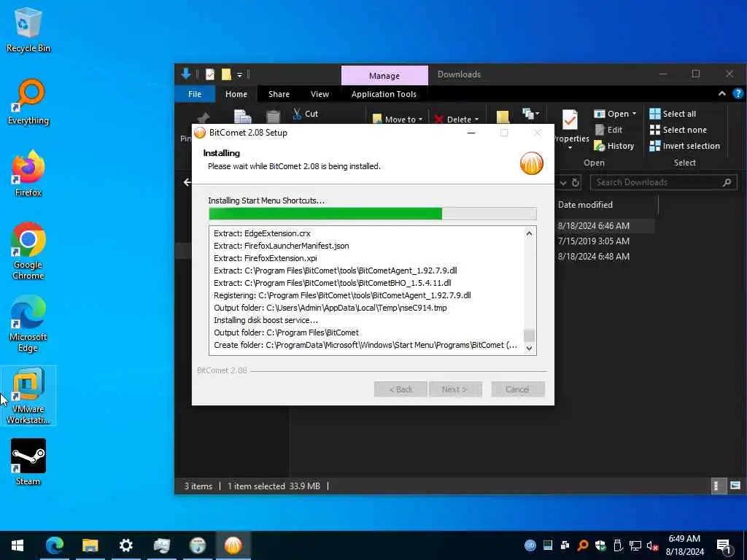The width and height of the screenshot is (747, 560).
Task: Click the safely remove hardware tray icon
Action: (x=618, y=545)
